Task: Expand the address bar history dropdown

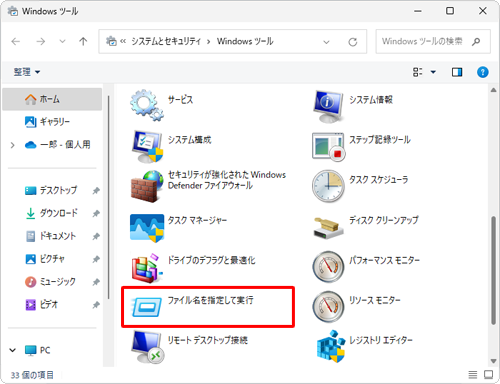Action: (x=326, y=42)
